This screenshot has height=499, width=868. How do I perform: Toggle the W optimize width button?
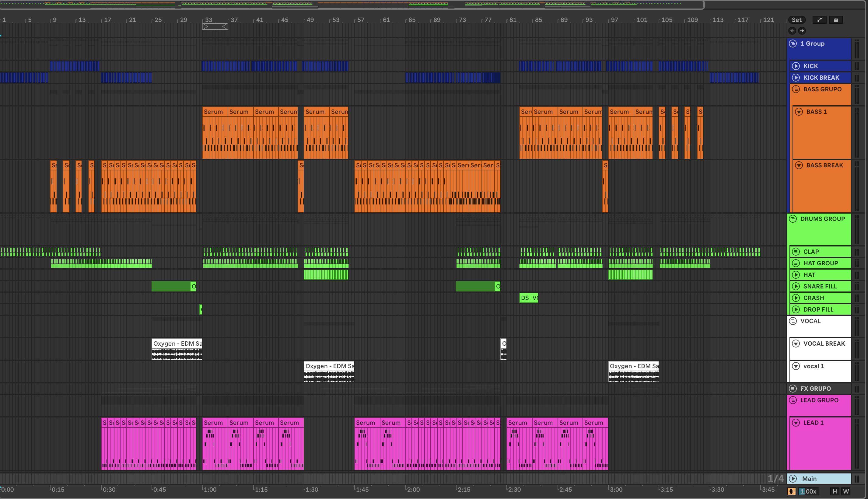click(x=846, y=491)
